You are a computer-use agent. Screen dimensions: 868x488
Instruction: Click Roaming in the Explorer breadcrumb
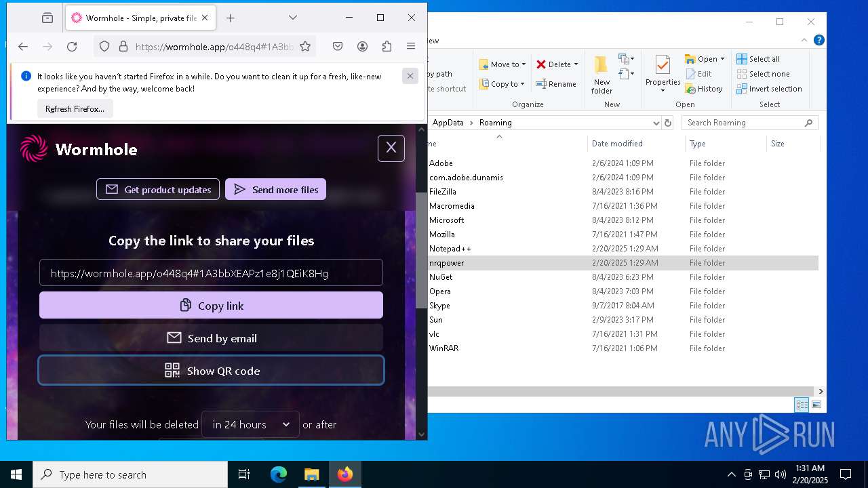coord(495,123)
